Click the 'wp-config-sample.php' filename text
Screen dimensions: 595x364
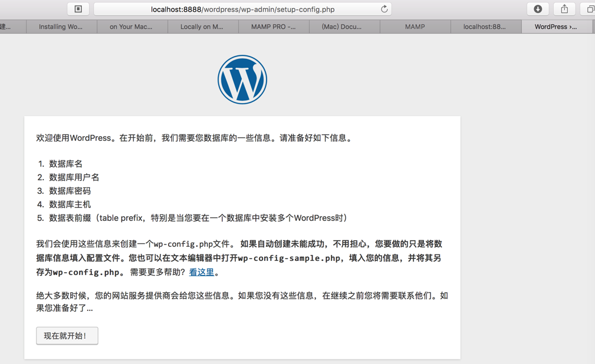pos(289,258)
